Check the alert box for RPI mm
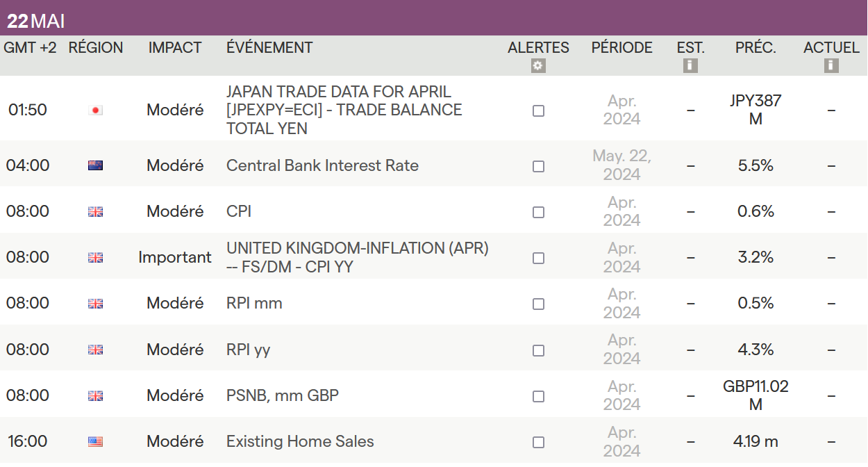The image size is (868, 467). [538, 304]
